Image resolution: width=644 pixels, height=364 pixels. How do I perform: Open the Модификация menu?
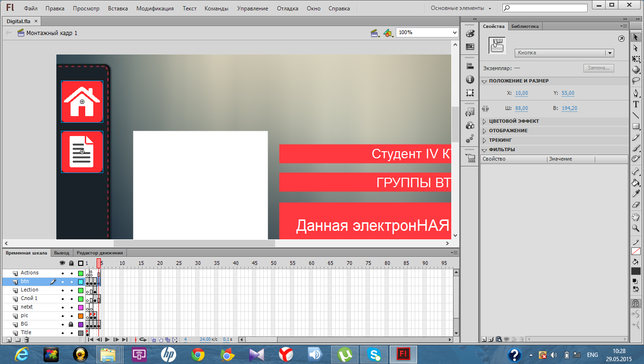[x=155, y=9]
